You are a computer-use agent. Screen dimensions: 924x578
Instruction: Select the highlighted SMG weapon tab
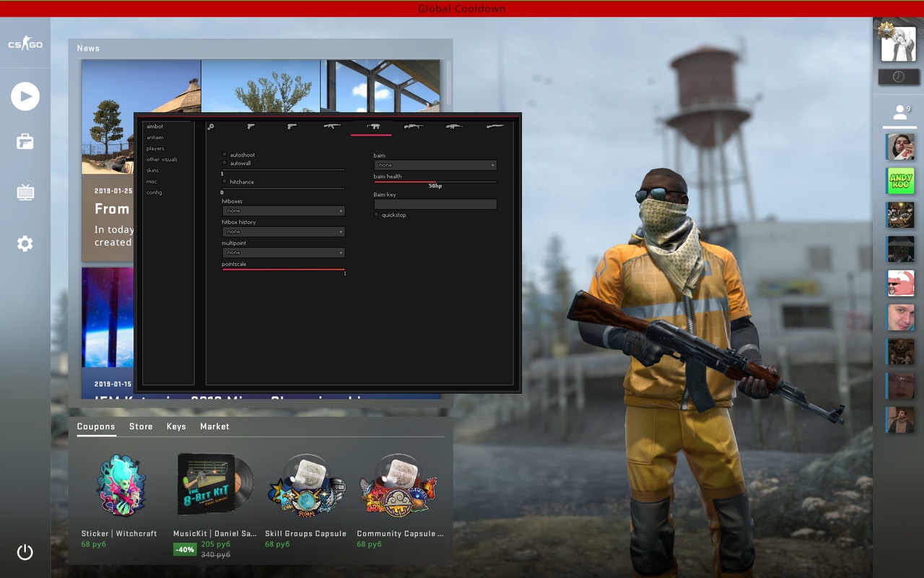point(372,126)
